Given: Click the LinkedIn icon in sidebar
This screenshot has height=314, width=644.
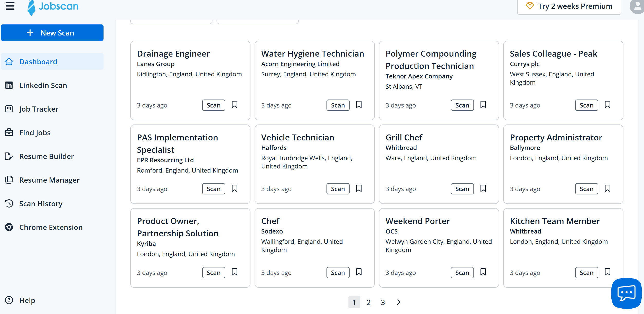Looking at the screenshot, I should pos(9,85).
